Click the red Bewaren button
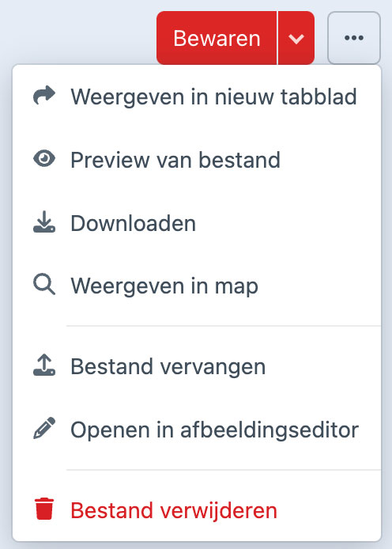Image resolution: width=392 pixels, height=549 pixels. click(217, 38)
